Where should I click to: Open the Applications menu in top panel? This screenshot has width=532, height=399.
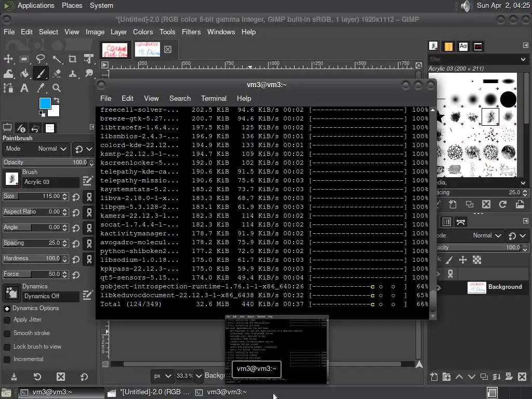coord(36,6)
